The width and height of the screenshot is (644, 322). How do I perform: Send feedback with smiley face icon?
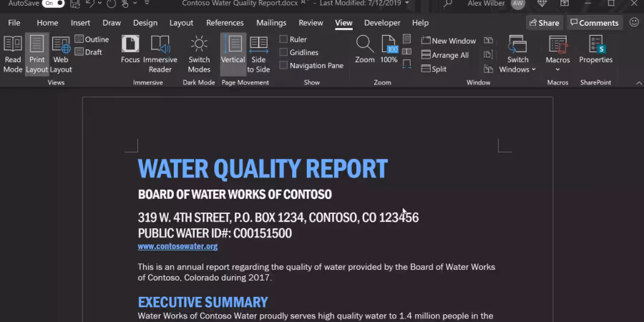pos(634,22)
